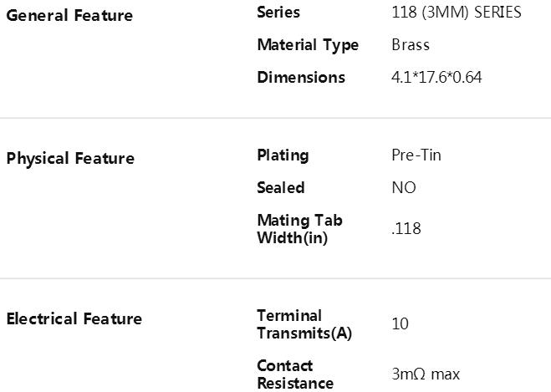Screen dimensions: 551x392
Task: Click the Electrical Feature heading
Action: (x=74, y=319)
